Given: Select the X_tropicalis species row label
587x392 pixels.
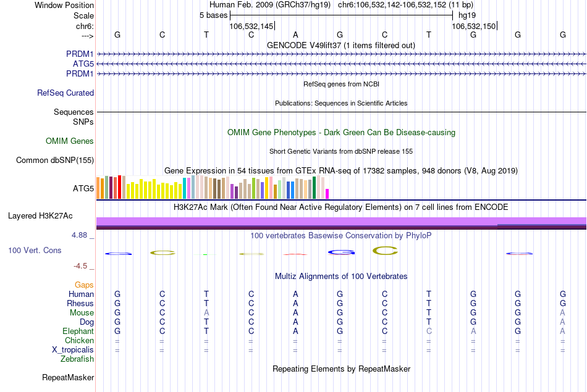Looking at the screenshot, I should click(x=73, y=350).
